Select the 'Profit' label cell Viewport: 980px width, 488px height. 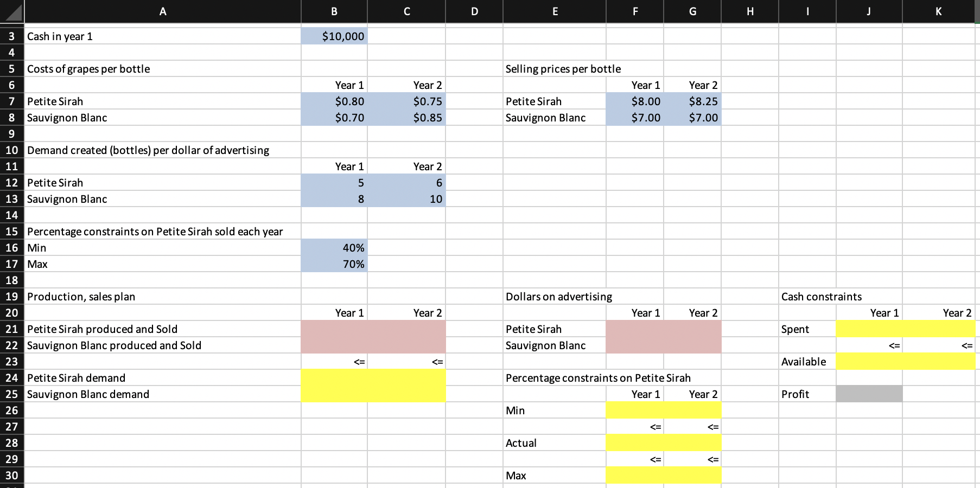coord(807,394)
